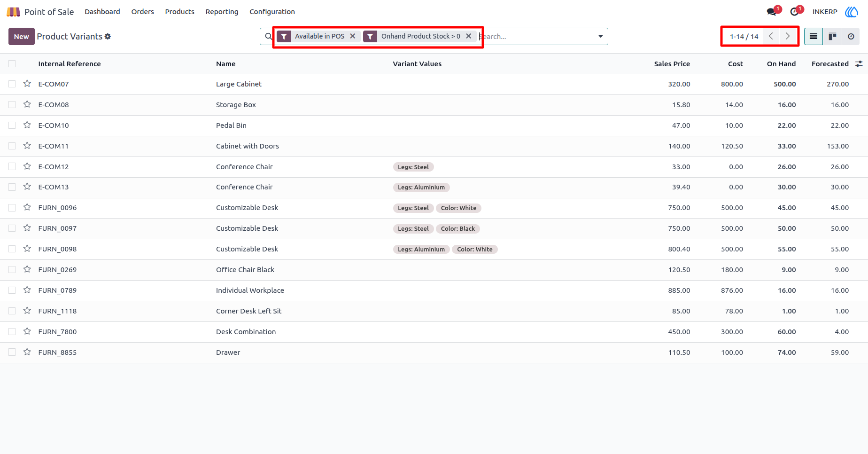Star the Office Chair Black product

pos(27,269)
